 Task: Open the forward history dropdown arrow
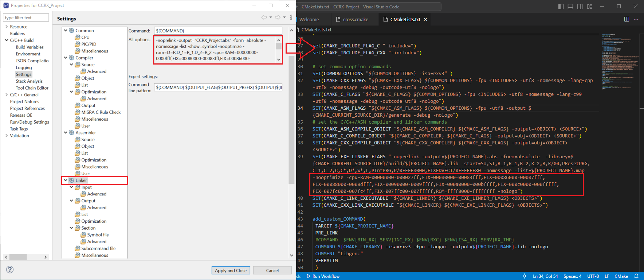pyautogui.click(x=284, y=17)
